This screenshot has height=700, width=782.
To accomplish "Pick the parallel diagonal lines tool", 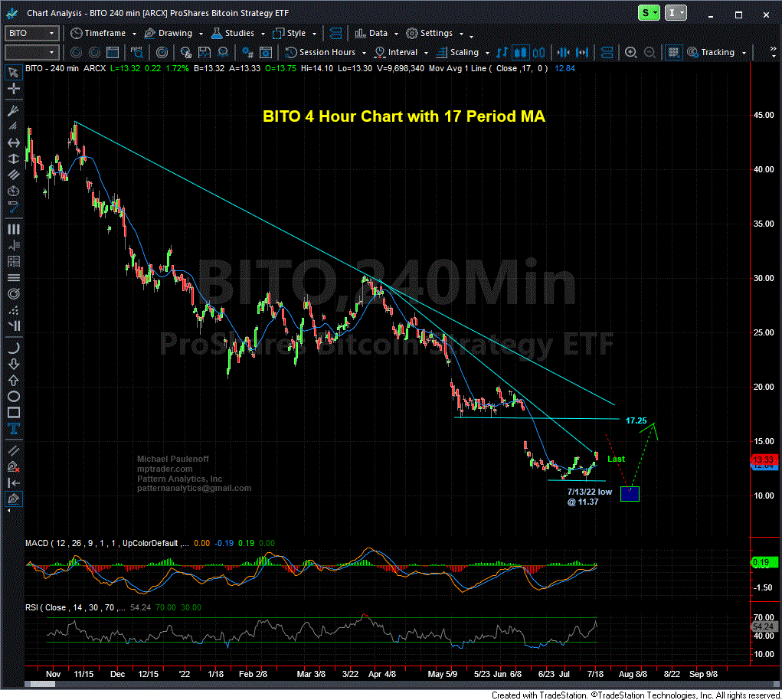I will tap(14, 175).
